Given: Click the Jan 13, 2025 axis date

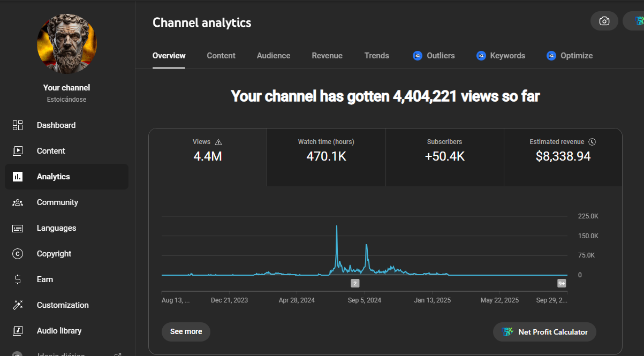Looking at the screenshot, I should [433, 300].
